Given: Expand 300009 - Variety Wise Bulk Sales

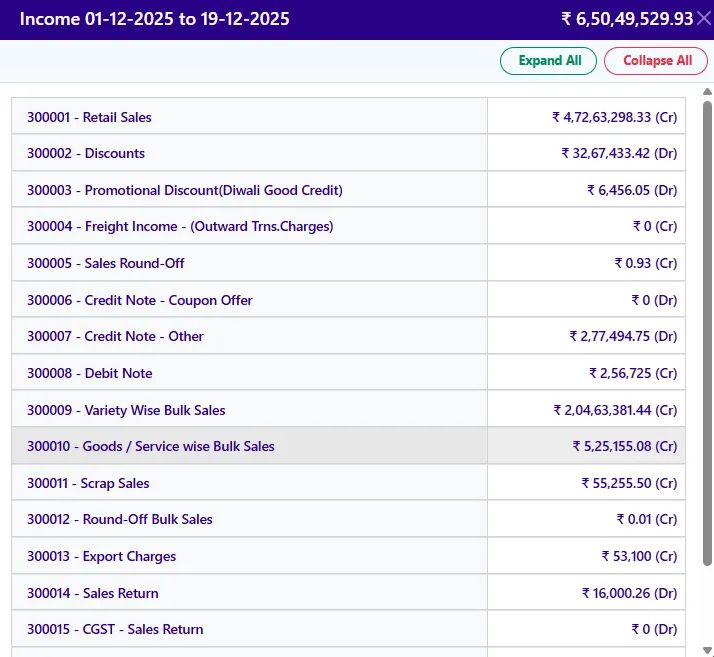Looking at the screenshot, I should [348, 410].
